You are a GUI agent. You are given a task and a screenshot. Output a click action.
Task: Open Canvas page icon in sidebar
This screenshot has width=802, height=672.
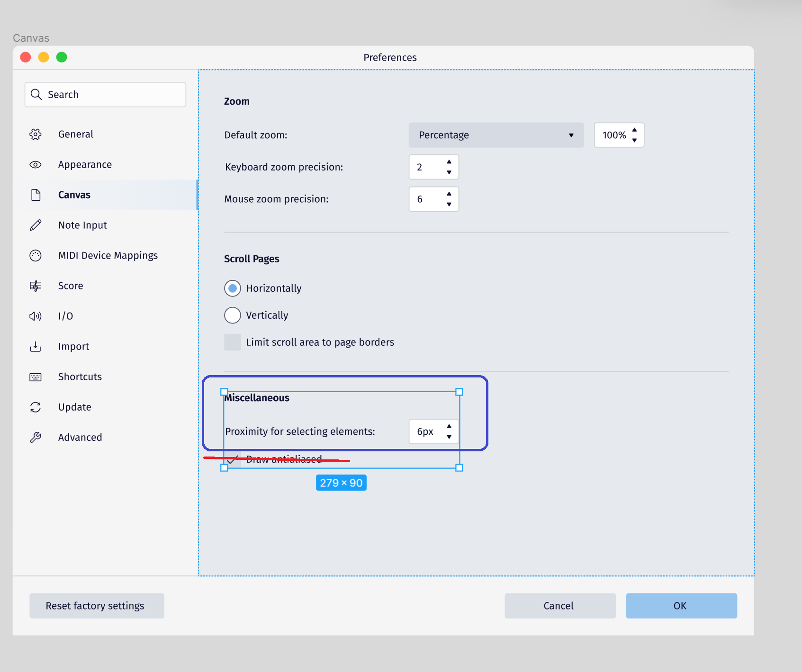[36, 195]
